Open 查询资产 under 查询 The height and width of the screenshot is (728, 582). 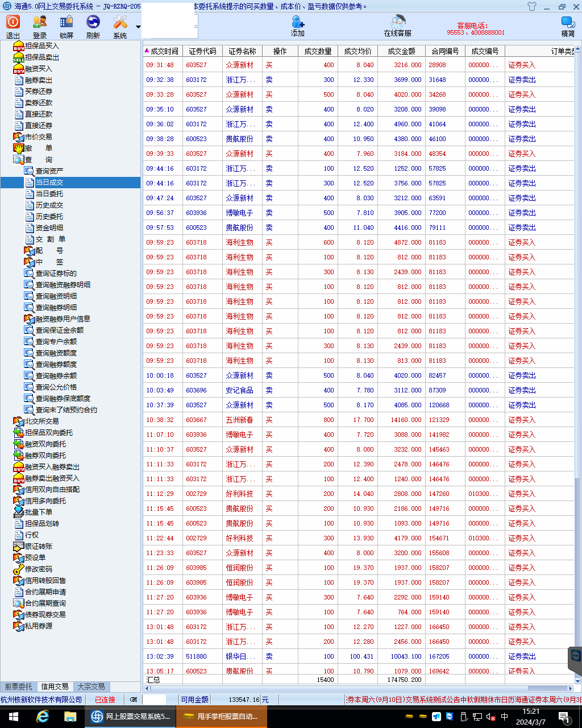pos(49,171)
